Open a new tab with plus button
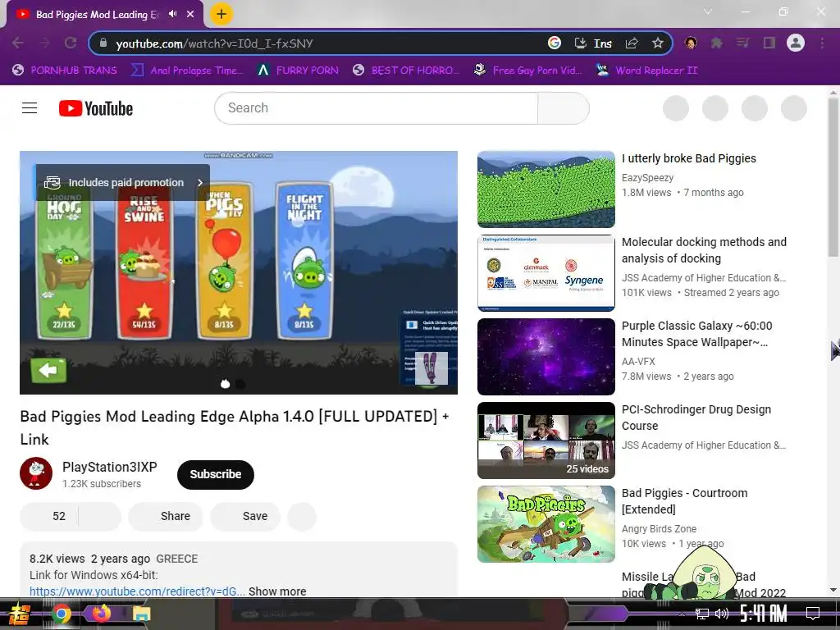 coord(221,14)
